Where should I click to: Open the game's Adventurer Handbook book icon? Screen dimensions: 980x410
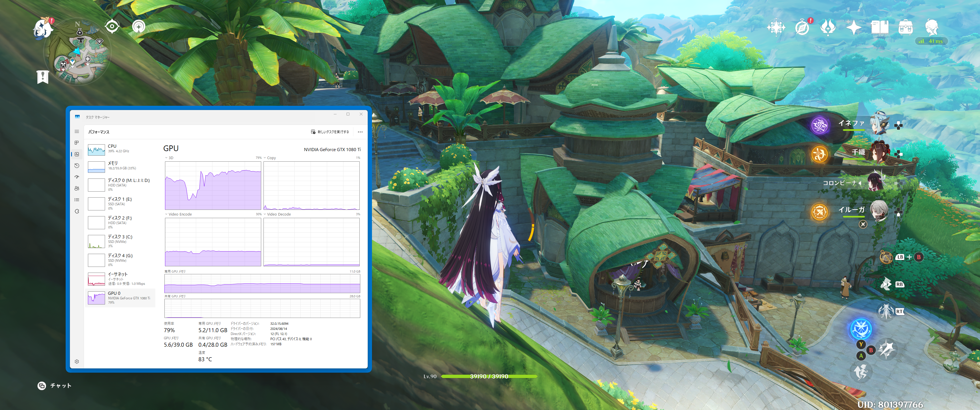[880, 27]
